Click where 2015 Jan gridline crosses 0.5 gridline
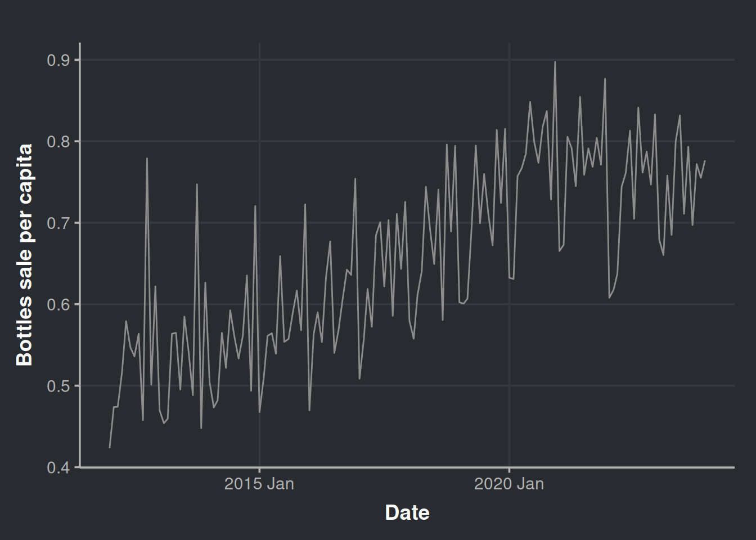The width and height of the screenshot is (756, 540). 259,386
